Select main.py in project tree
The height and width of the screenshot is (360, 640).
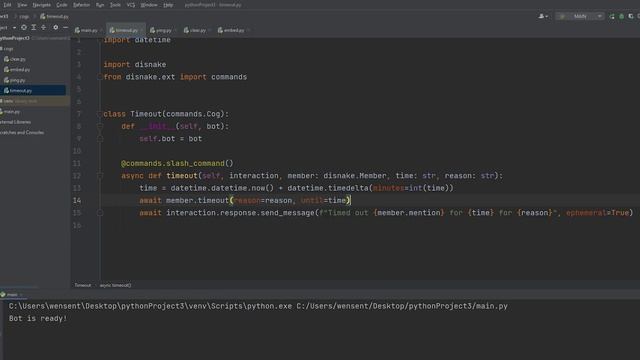click(x=10, y=111)
